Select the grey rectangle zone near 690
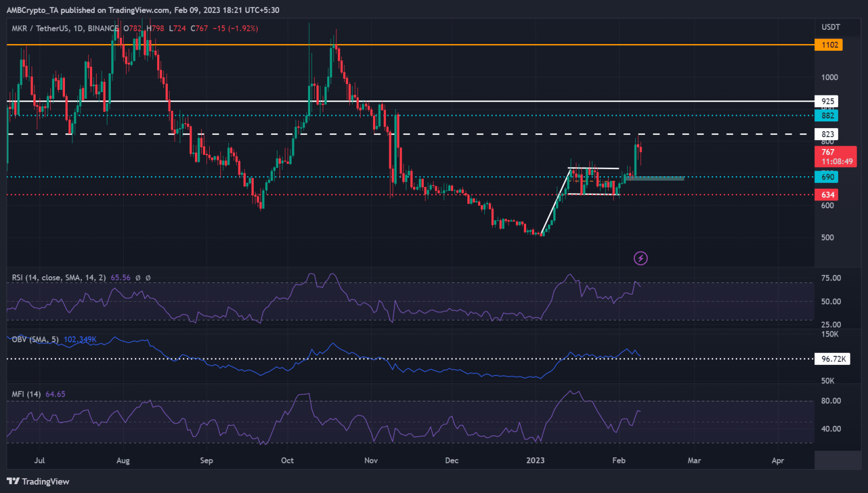The width and height of the screenshot is (868, 493). pos(654,178)
